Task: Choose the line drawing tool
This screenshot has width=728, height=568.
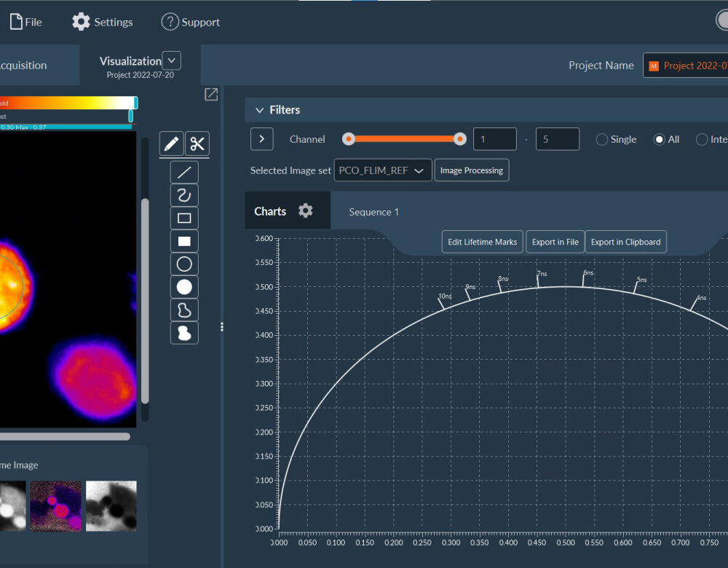Action: pos(184,172)
